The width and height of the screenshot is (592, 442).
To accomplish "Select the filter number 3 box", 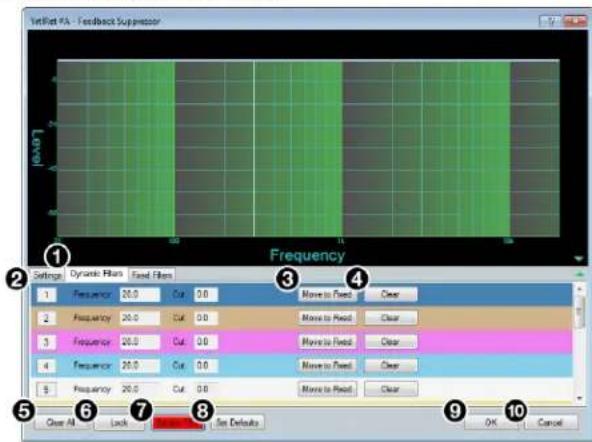I will pos(47,342).
